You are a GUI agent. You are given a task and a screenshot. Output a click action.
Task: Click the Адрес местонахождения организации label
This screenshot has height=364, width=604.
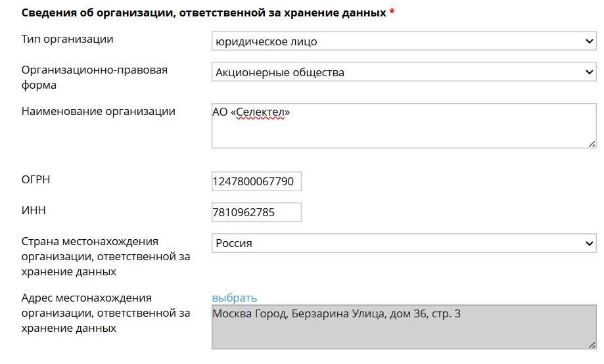pos(106,313)
